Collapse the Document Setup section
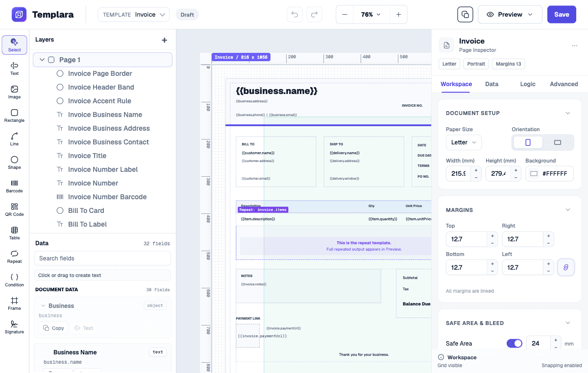Screen dimensions: 588x373 click(568, 113)
